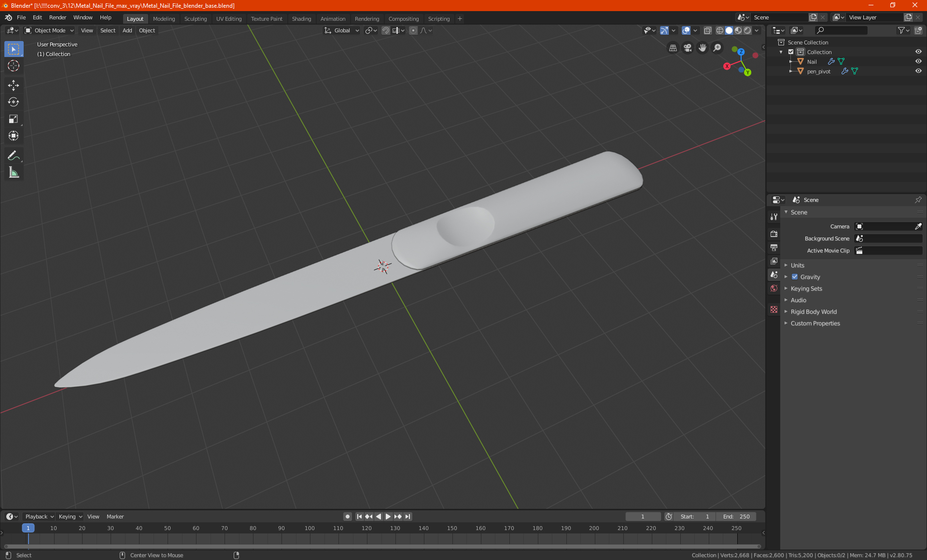927x560 pixels.
Task: Select the Annotate tool icon
Action: [13, 155]
